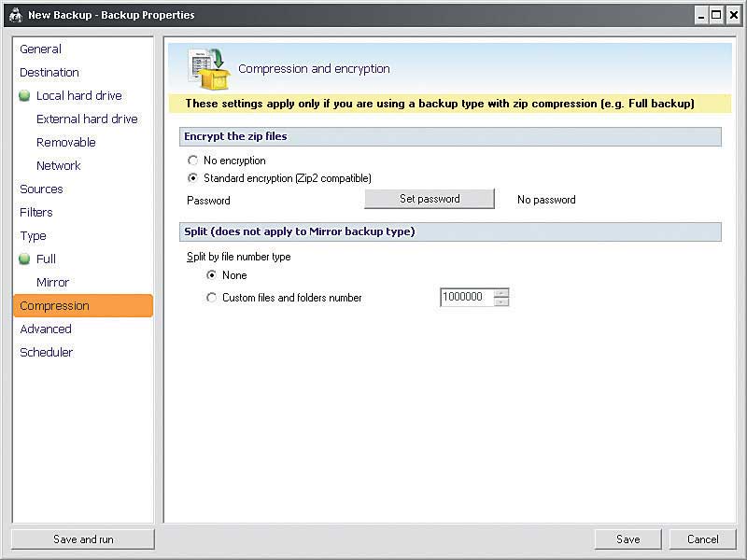The width and height of the screenshot is (747, 560).
Task: Click the yellow zip compression notice
Action: click(450, 104)
